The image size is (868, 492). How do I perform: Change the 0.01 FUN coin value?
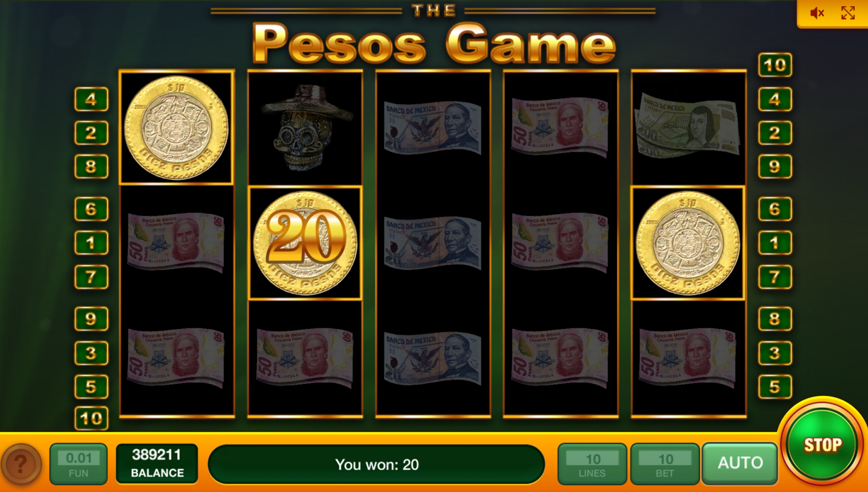[x=78, y=464]
